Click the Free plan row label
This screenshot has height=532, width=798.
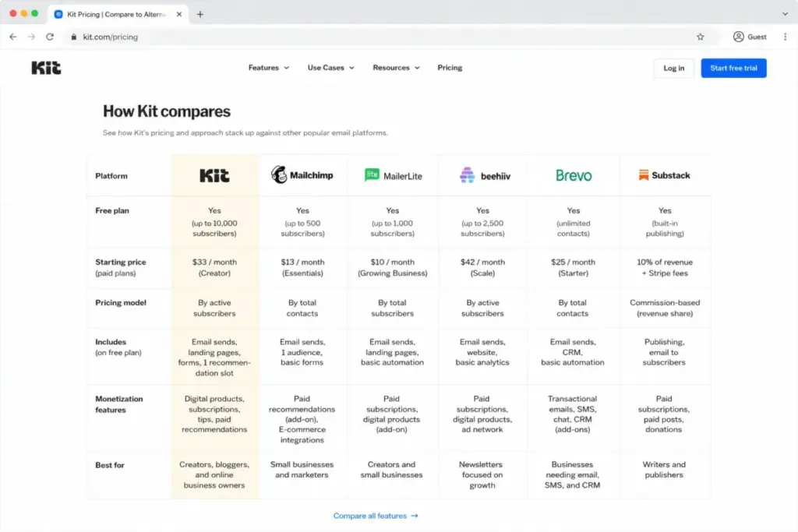point(112,210)
